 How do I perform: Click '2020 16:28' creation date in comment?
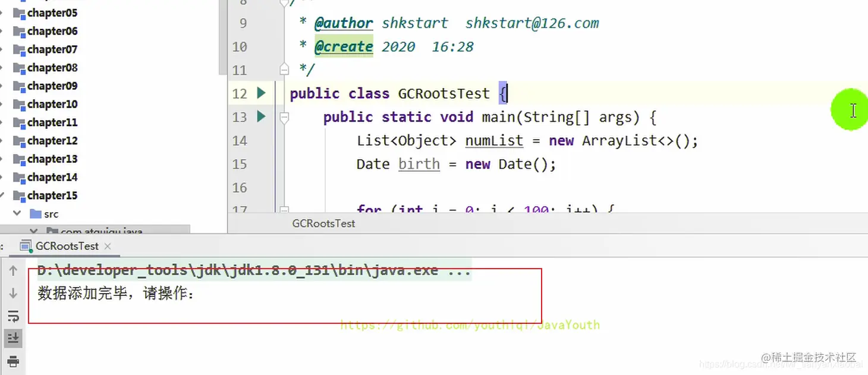coord(427,46)
